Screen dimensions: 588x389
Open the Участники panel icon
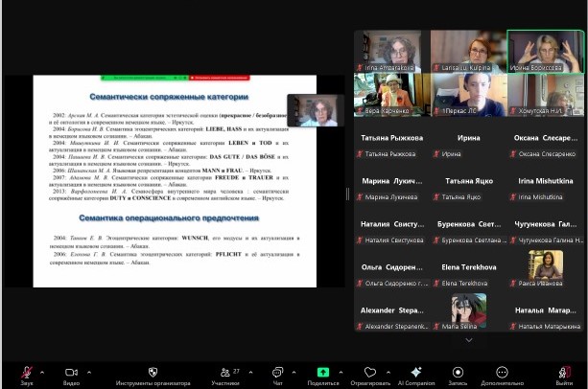[225, 372]
